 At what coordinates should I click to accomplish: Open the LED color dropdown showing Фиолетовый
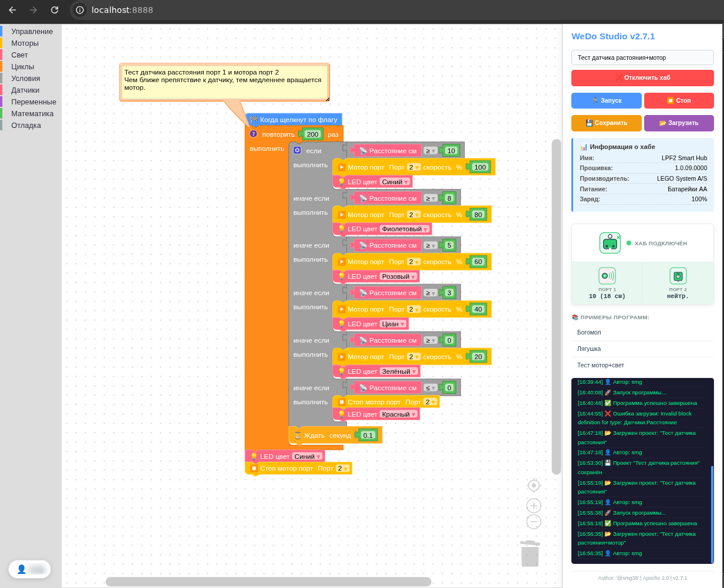point(405,229)
